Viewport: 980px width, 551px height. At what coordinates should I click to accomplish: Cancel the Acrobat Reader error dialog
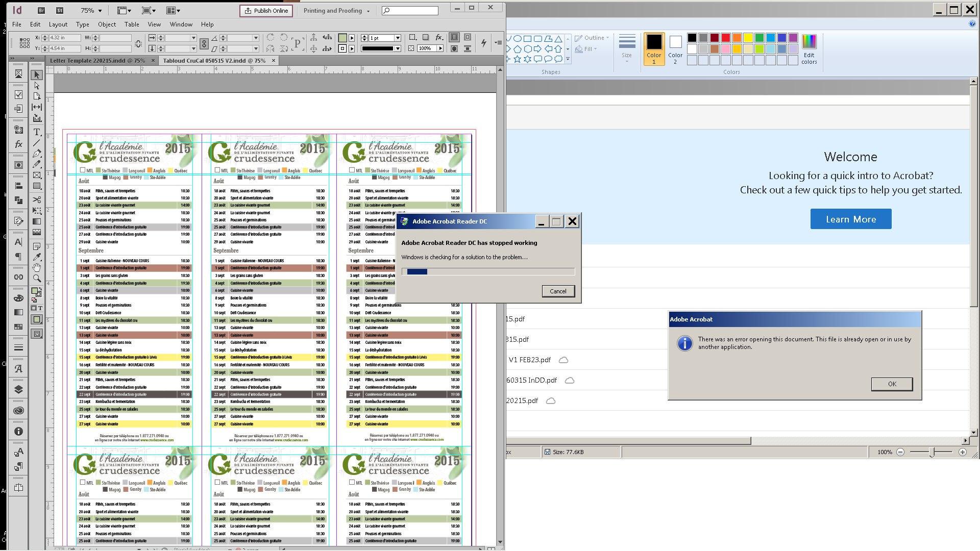pos(557,291)
